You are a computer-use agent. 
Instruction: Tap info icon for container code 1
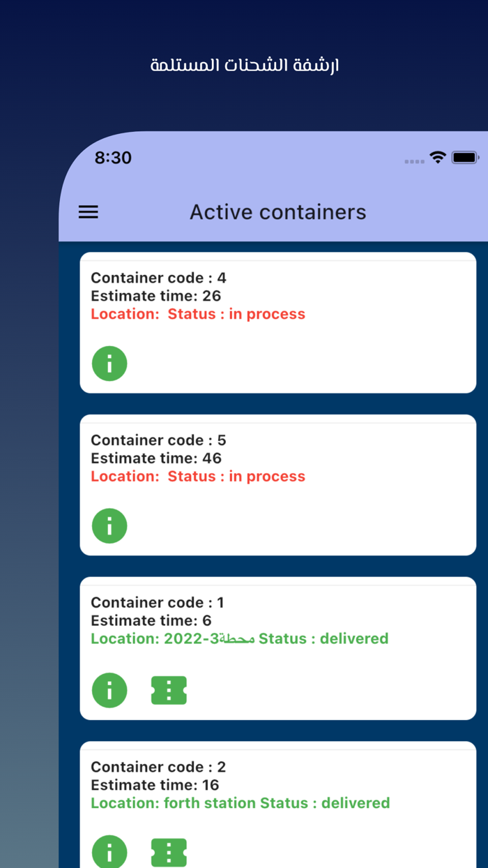(x=109, y=690)
